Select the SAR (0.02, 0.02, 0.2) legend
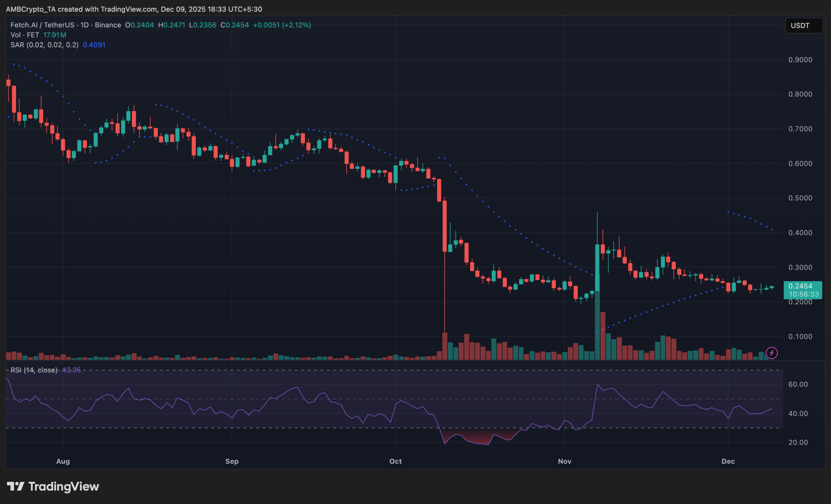Image resolution: width=831 pixels, height=504 pixels. tap(44, 45)
